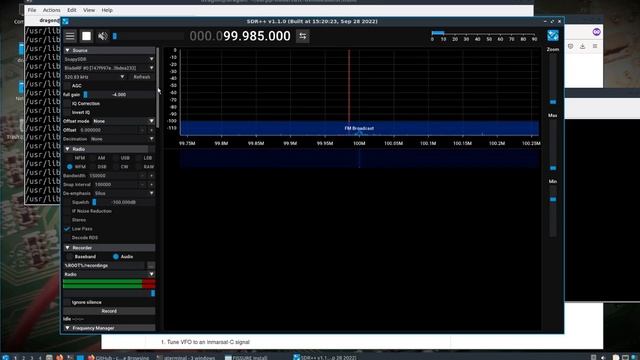Enable the Invert IQ checkbox
The height and width of the screenshot is (360, 640).
67,112
